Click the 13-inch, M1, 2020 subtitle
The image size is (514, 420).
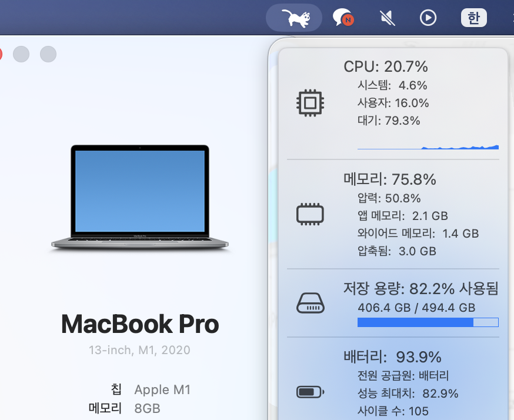tap(139, 350)
